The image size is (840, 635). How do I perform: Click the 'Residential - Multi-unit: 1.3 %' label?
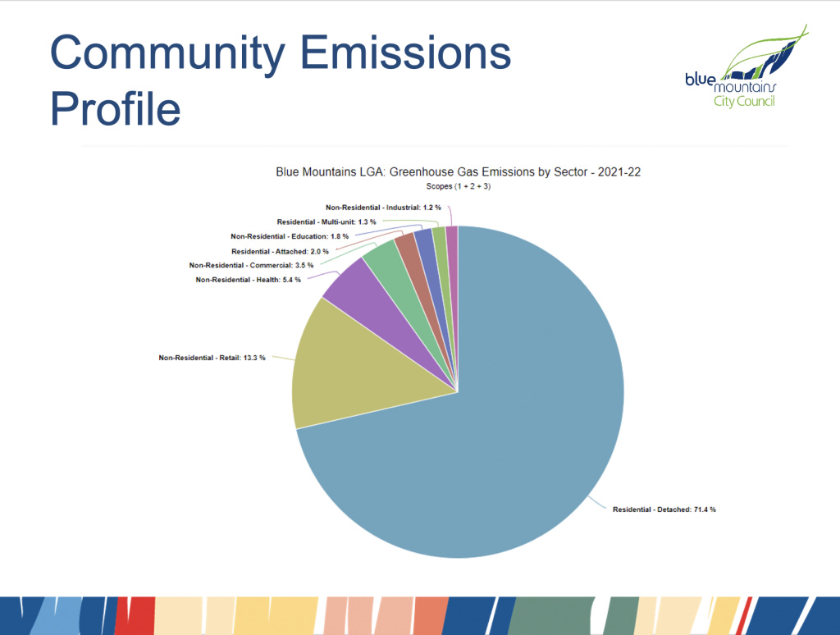click(x=326, y=222)
